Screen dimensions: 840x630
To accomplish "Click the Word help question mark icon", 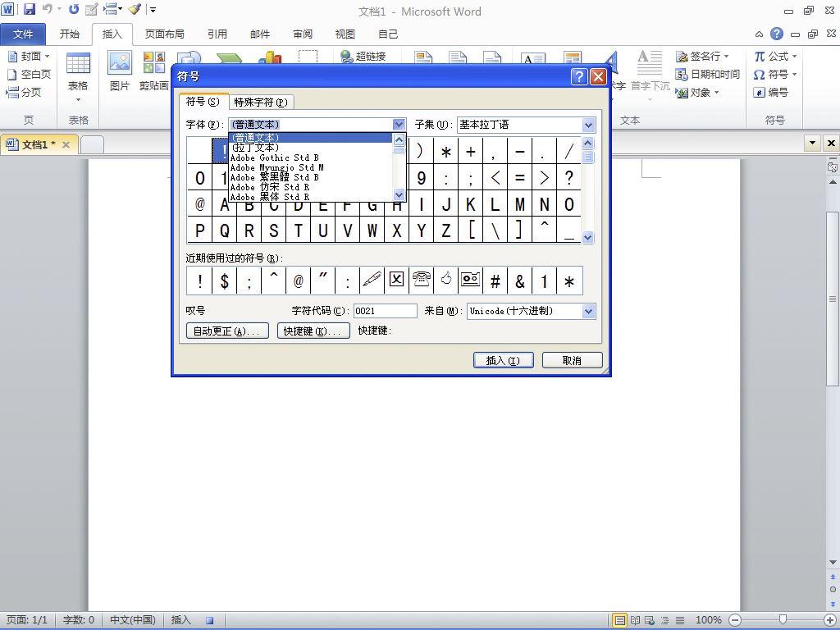I will pyautogui.click(x=776, y=34).
